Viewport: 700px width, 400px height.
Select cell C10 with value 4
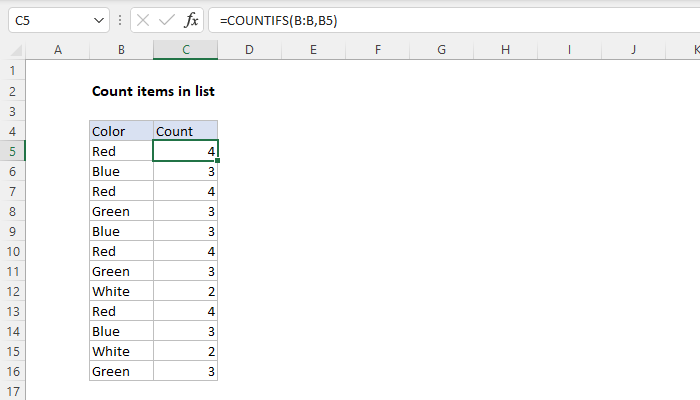pos(186,251)
